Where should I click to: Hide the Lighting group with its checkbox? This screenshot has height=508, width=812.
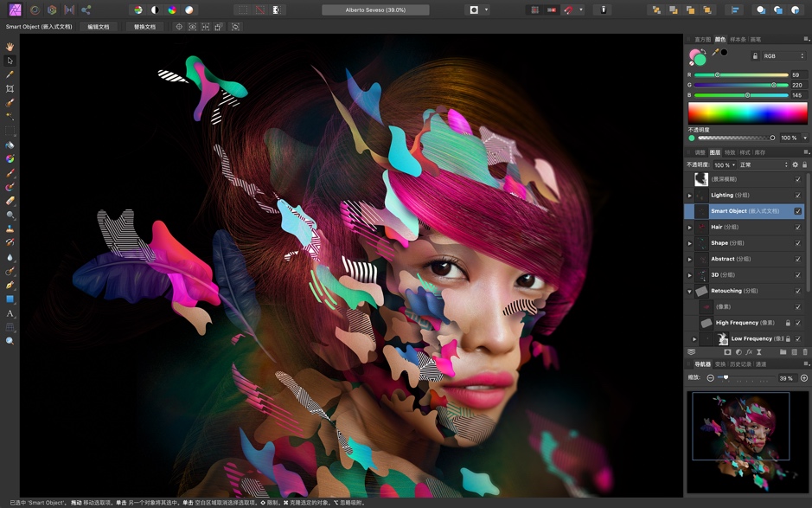tap(797, 195)
